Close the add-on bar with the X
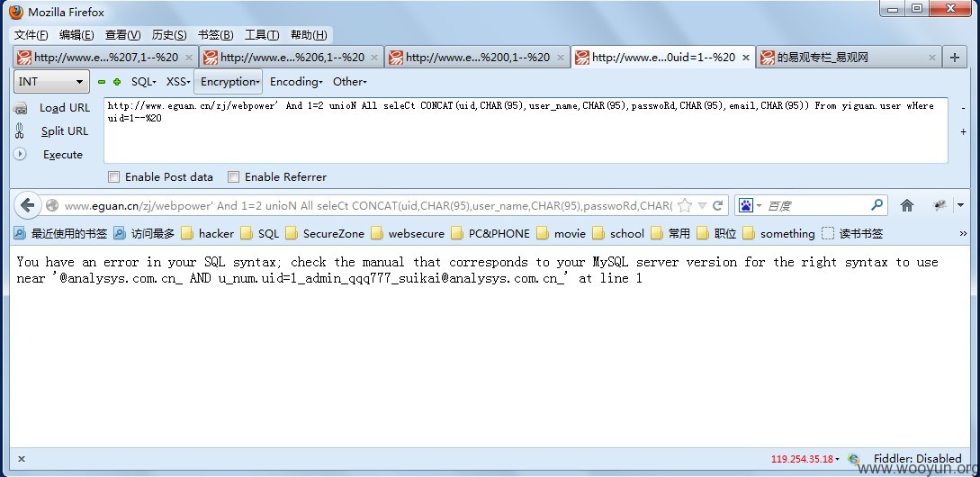 22,459
